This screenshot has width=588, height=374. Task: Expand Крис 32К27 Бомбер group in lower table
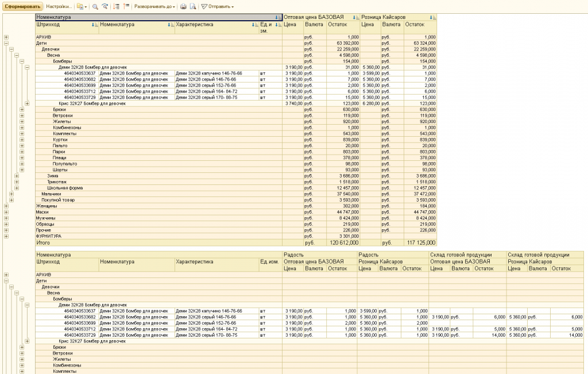click(x=27, y=341)
